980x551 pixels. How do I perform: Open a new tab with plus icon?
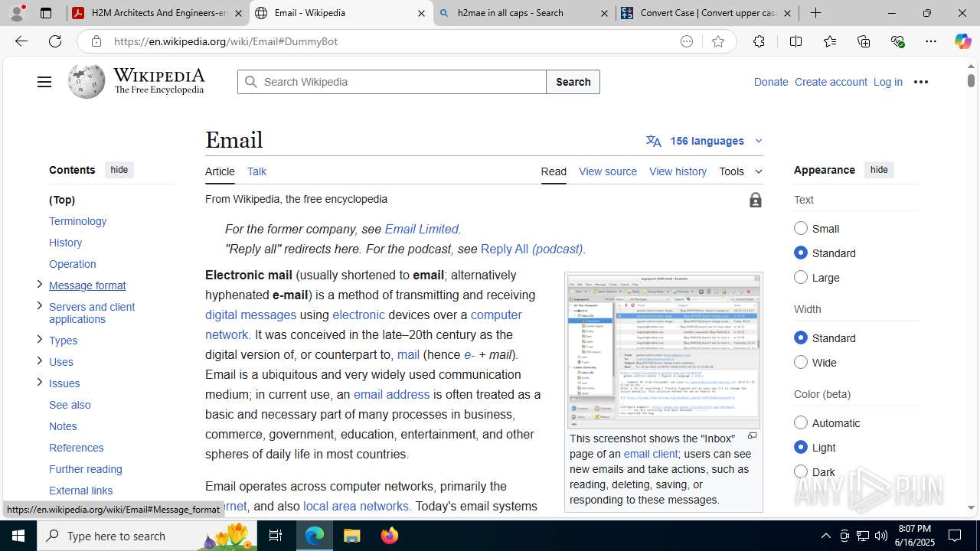tap(815, 13)
